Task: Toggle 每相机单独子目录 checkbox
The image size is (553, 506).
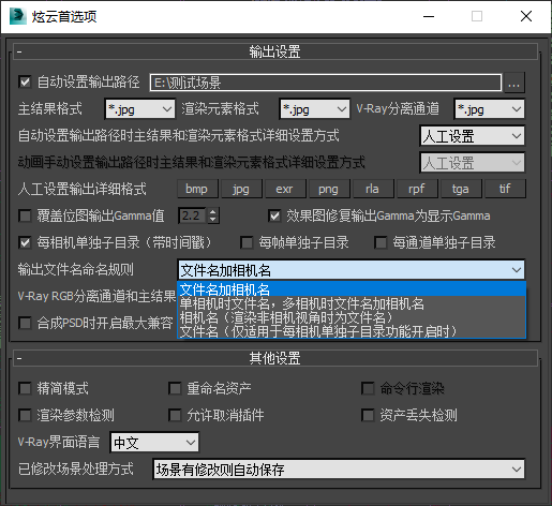Action: (x=25, y=242)
